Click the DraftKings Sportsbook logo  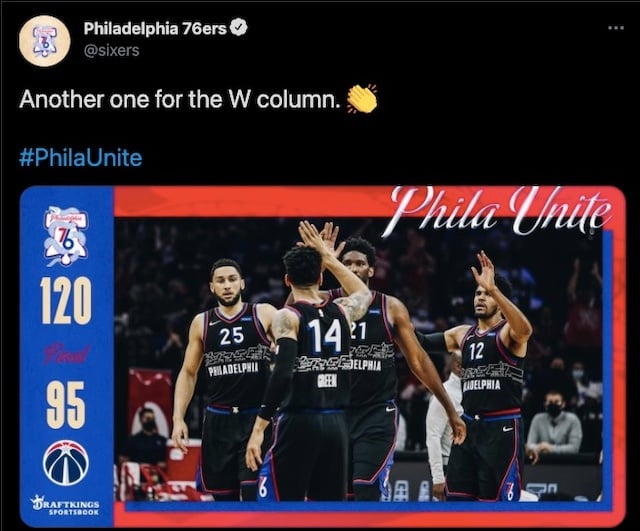(x=66, y=507)
